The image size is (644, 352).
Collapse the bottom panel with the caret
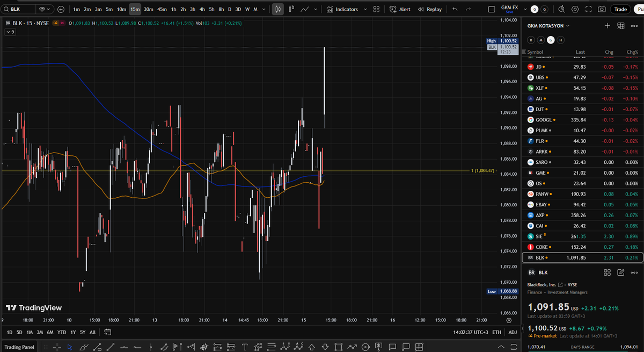(x=501, y=347)
